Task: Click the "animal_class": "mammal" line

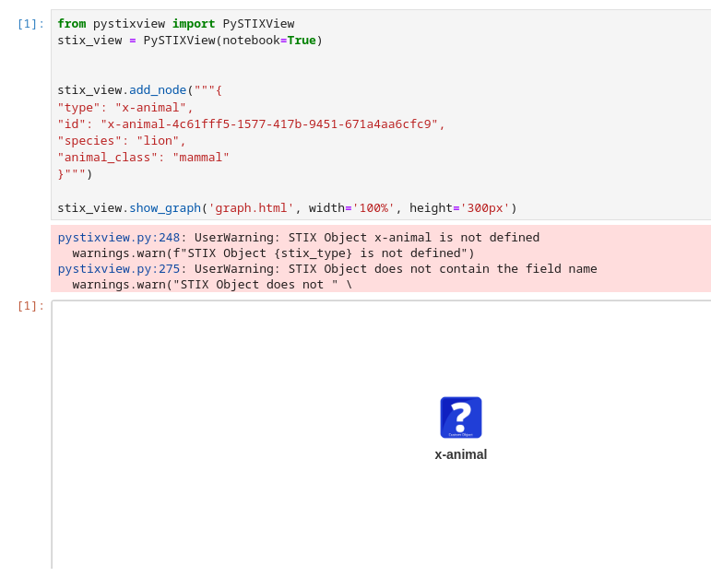Action: tap(143, 158)
